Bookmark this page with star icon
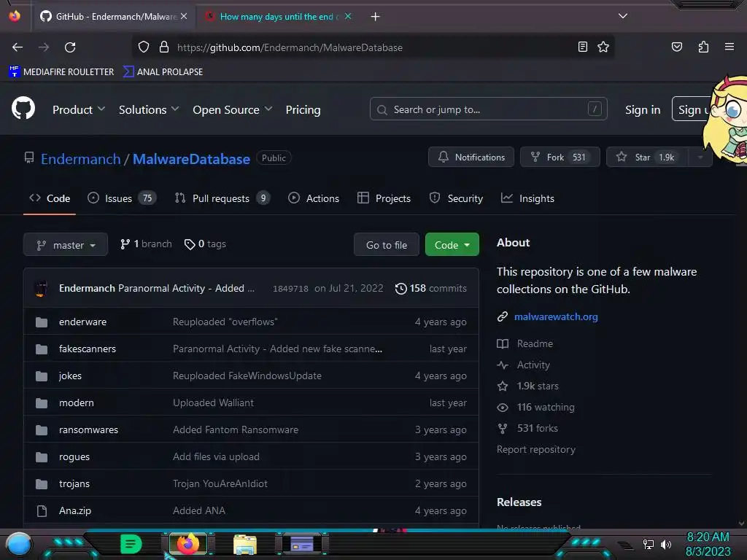 tap(603, 47)
